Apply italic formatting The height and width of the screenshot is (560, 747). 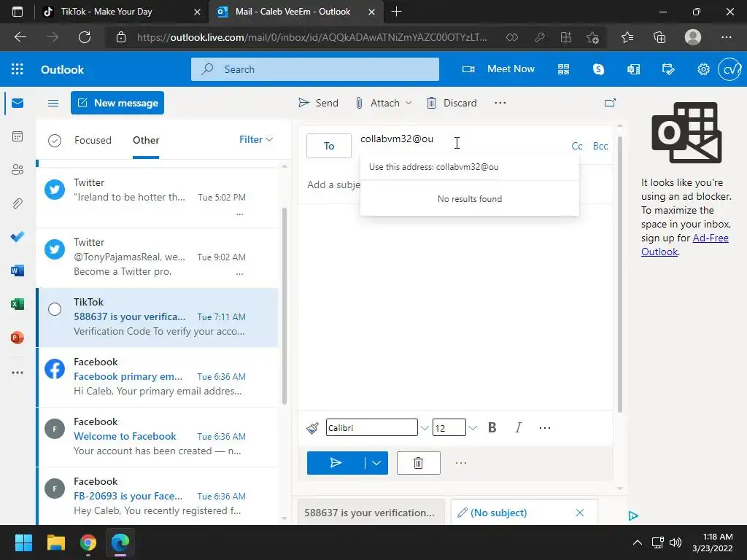[519, 427]
